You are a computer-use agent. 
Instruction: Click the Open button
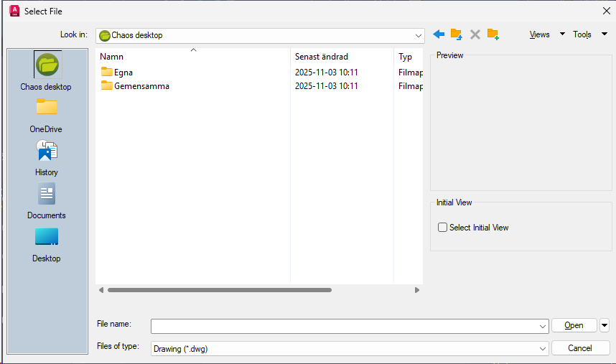click(574, 325)
